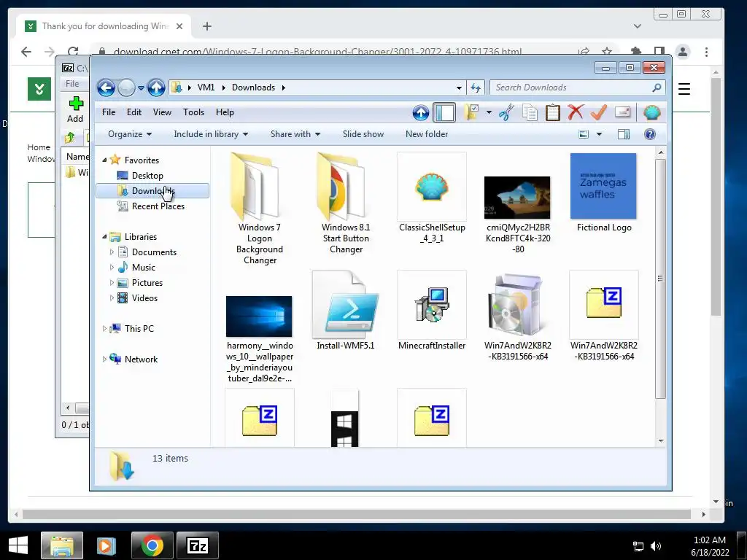Viewport: 747px width, 560px height.
Task: Expand the This PC node
Action: (x=105, y=329)
